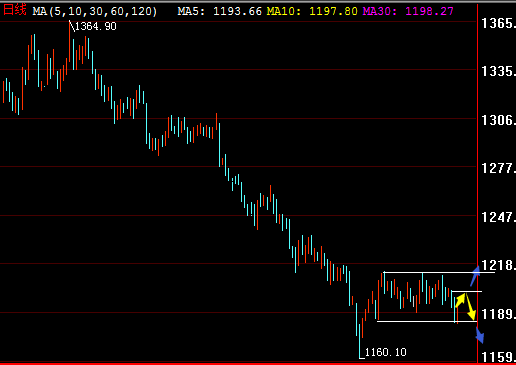Image resolution: width=516 pixels, height=365 pixels.
Task: Select the 日线 daily period label
Action: point(14,10)
